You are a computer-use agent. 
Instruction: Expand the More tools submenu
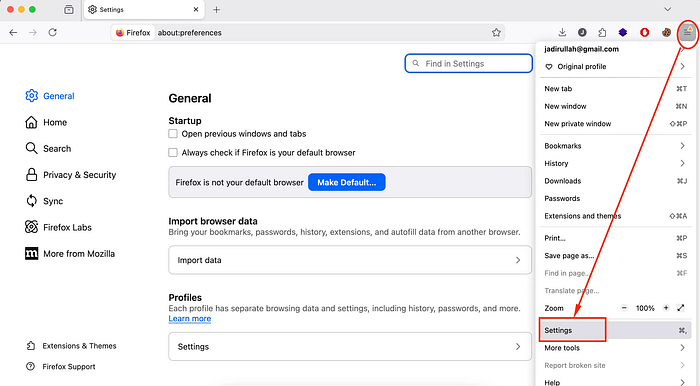(x=616, y=348)
